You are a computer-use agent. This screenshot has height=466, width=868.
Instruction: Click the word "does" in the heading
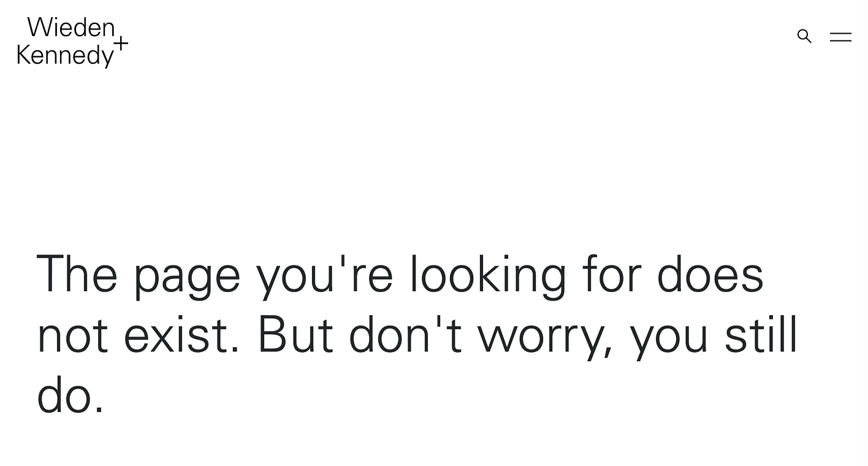click(x=710, y=275)
